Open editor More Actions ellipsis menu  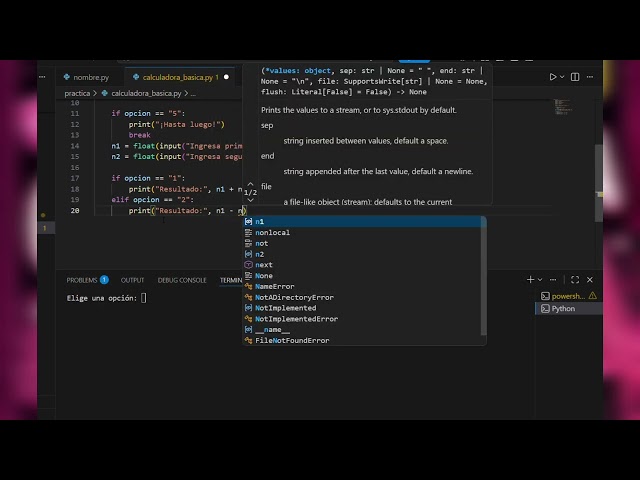click(590, 77)
